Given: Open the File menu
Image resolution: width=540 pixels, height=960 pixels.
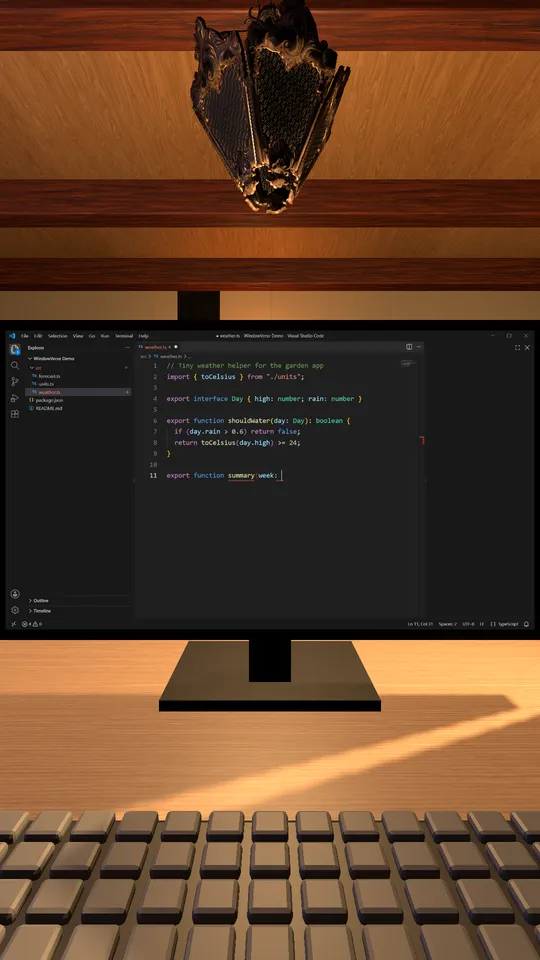Looking at the screenshot, I should (25, 336).
